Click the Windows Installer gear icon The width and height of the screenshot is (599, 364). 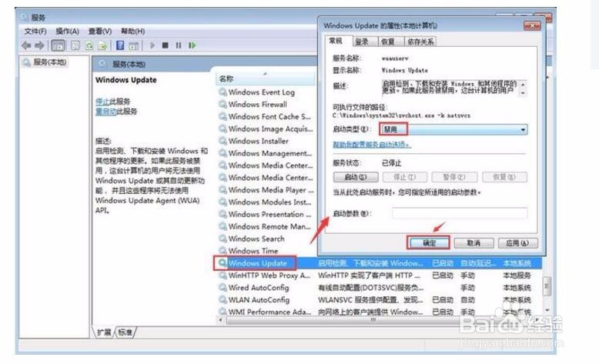click(223, 141)
